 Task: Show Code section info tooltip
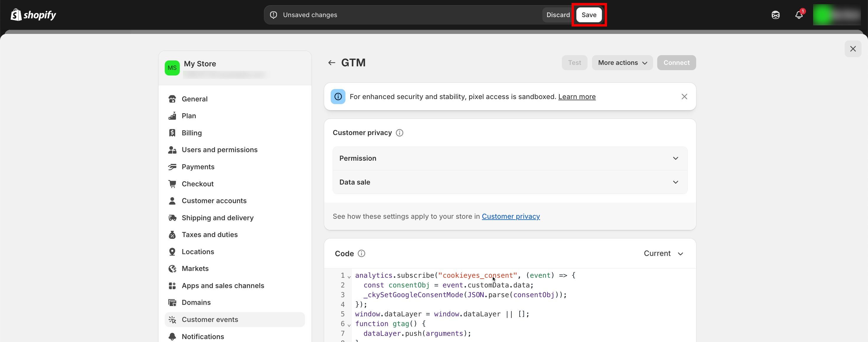[x=362, y=254]
